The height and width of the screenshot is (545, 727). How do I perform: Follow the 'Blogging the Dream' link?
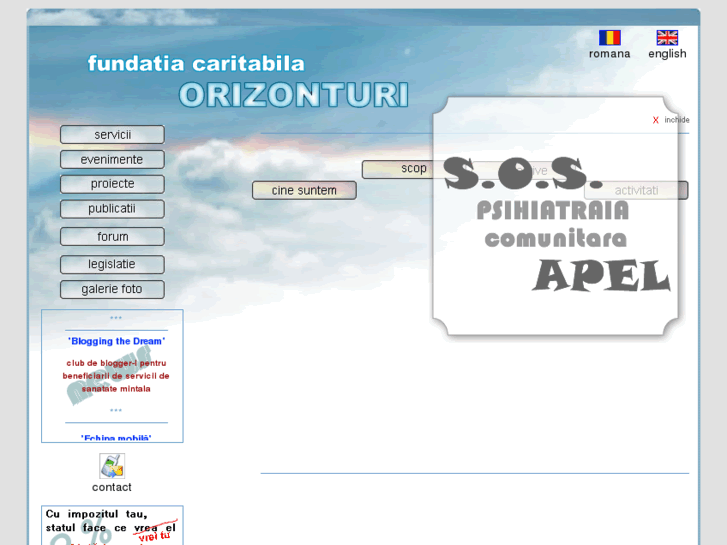point(116,341)
